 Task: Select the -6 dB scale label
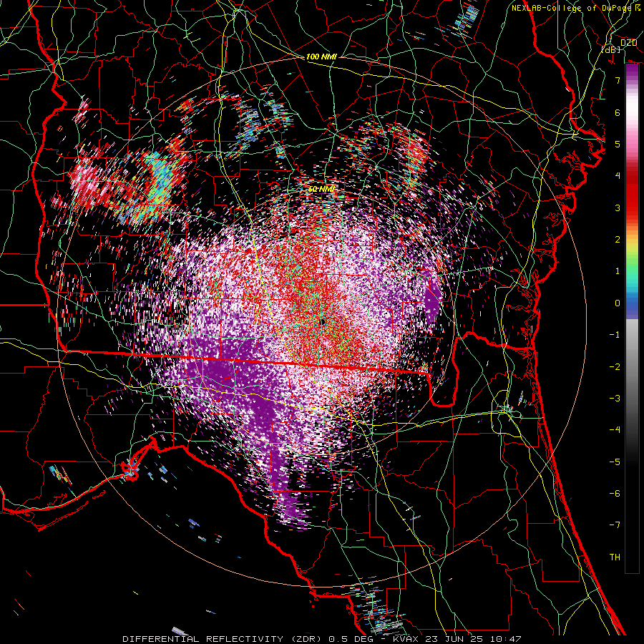pos(615,494)
